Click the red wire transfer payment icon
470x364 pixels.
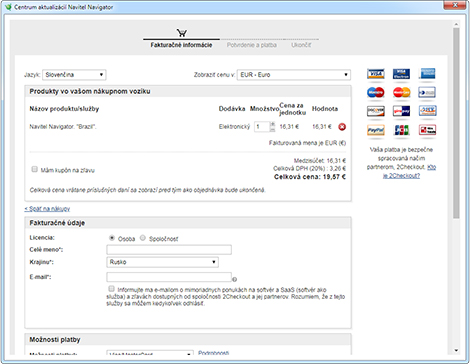[x=428, y=130]
